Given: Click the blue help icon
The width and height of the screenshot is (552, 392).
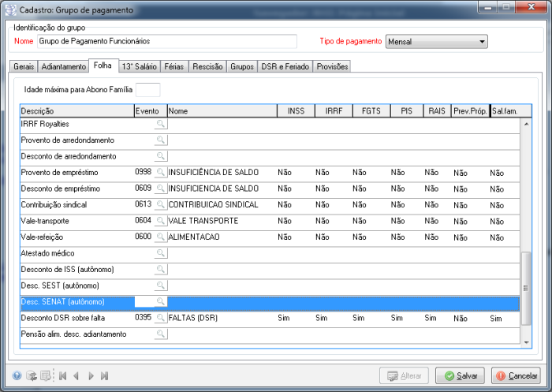Looking at the screenshot, I should click(x=17, y=376).
